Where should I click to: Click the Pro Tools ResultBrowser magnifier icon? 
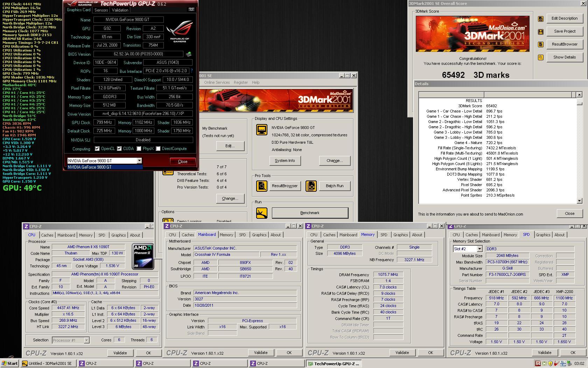point(262,186)
